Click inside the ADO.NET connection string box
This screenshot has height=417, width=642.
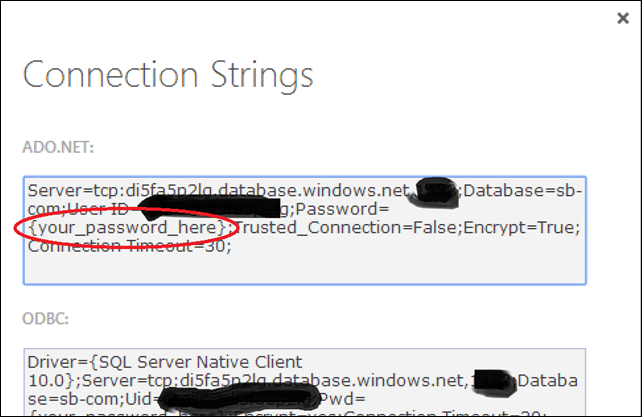click(305, 230)
